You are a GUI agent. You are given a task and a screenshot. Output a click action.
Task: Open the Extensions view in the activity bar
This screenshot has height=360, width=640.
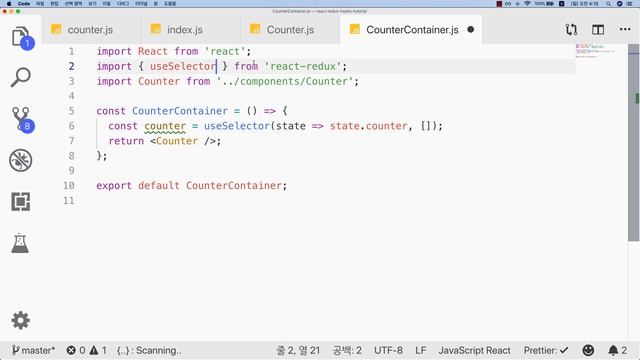20,202
